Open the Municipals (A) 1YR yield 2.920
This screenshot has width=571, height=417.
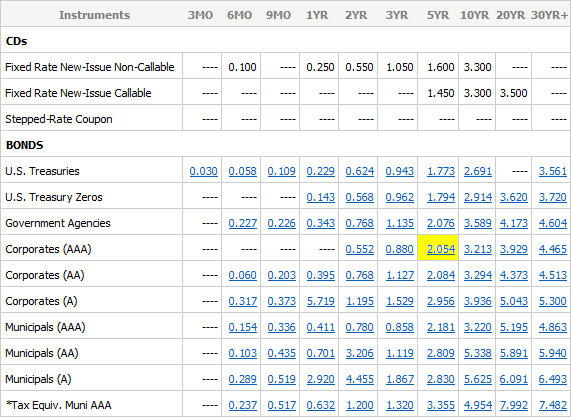pos(320,379)
